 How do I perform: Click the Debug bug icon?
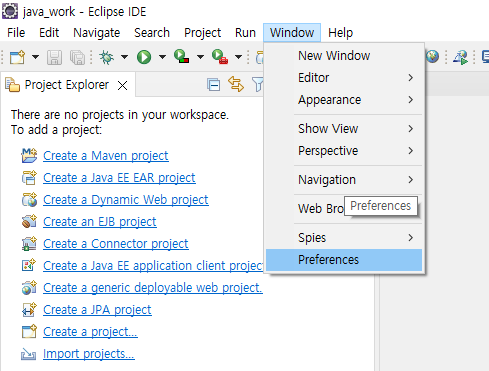click(107, 57)
